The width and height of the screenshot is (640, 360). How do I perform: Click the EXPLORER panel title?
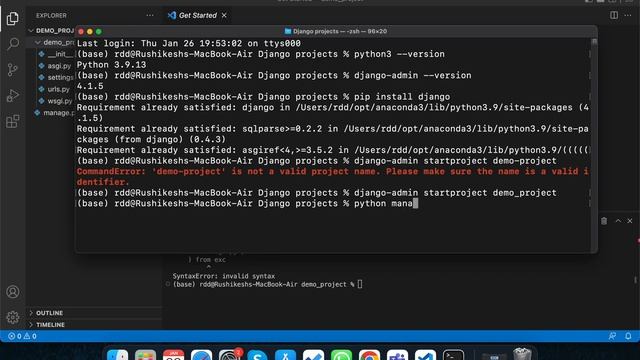(51, 16)
